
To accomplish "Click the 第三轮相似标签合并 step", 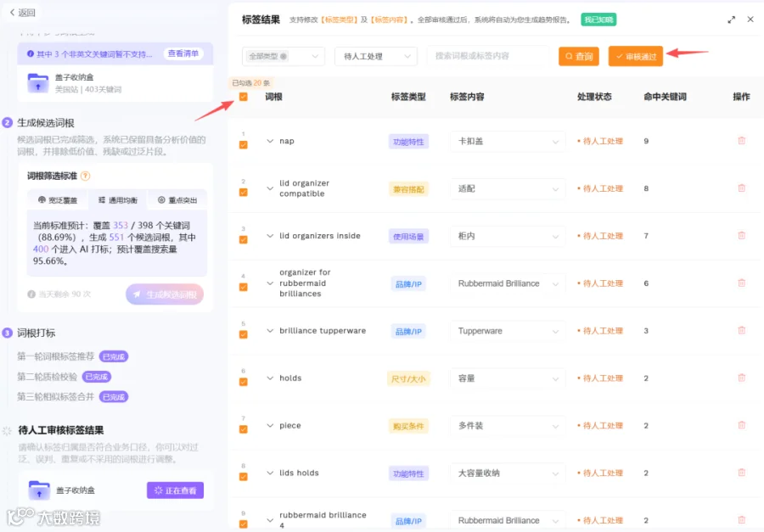I will pyautogui.click(x=55, y=396).
